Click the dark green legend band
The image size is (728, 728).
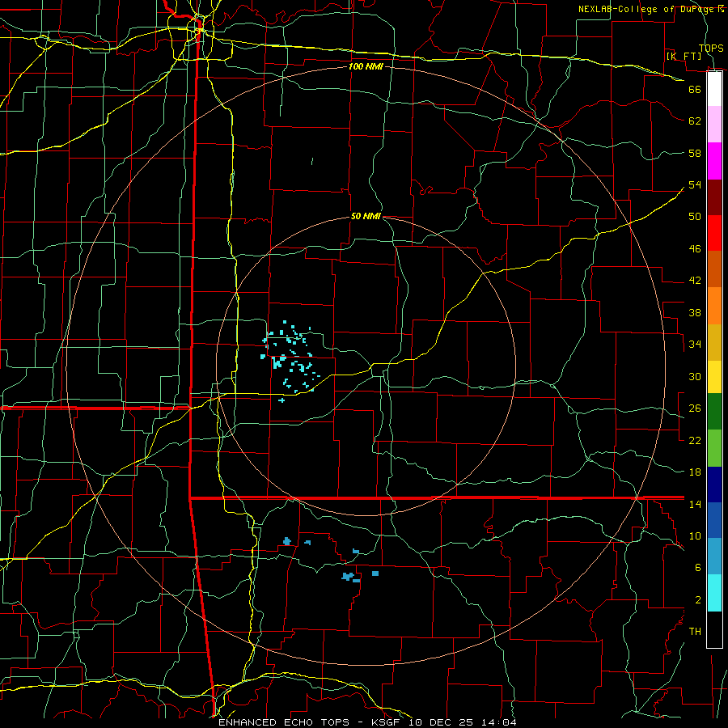[x=714, y=412]
